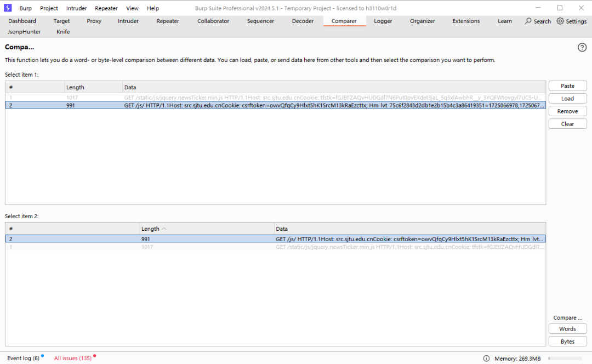This screenshot has width=592, height=364.
Task: Sort item 1 table by # column header
Action: (35, 87)
